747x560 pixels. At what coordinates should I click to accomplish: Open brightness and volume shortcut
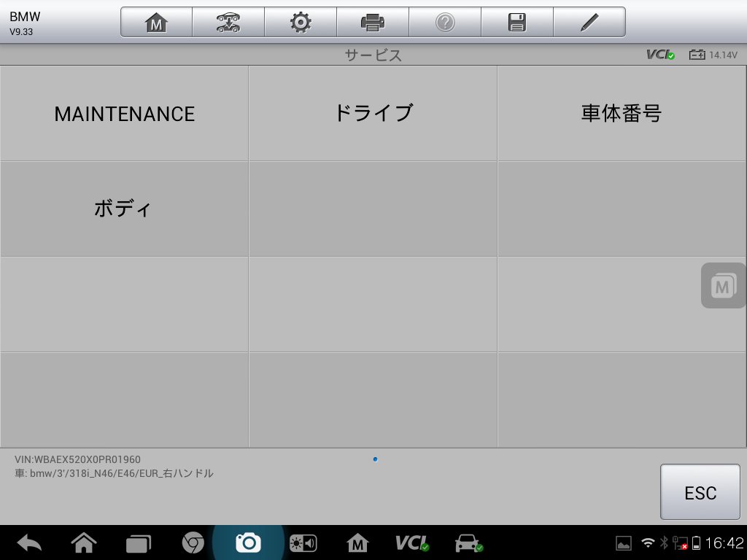(303, 542)
